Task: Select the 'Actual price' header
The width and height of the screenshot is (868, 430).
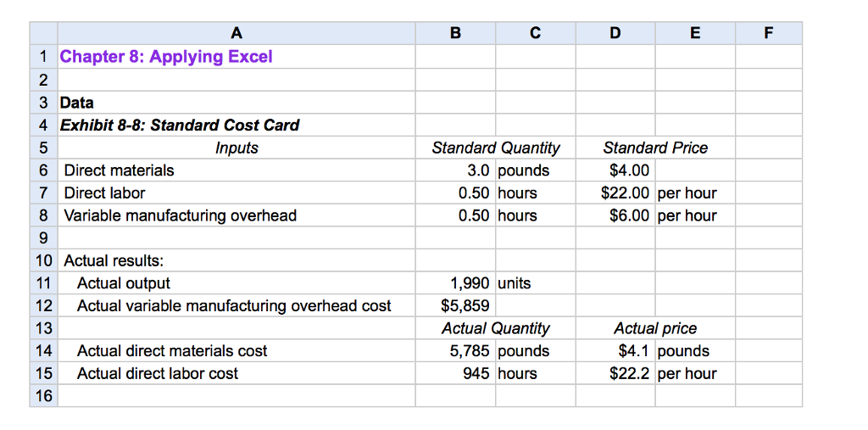Action: click(655, 328)
